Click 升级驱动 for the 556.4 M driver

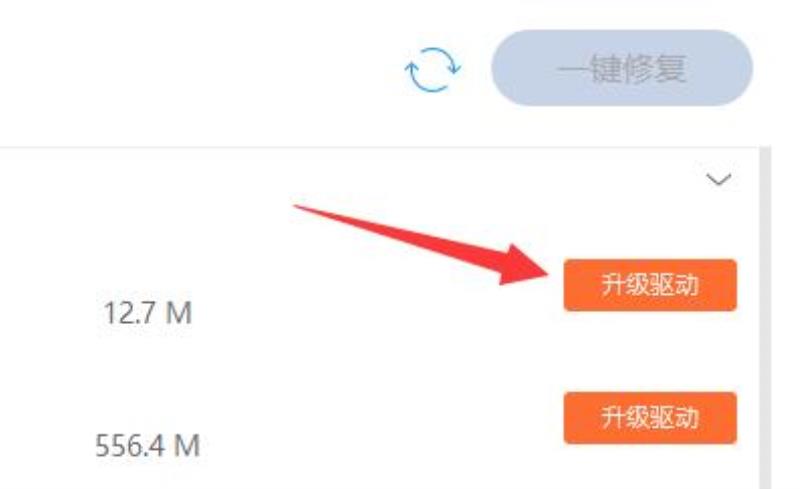pos(650,418)
